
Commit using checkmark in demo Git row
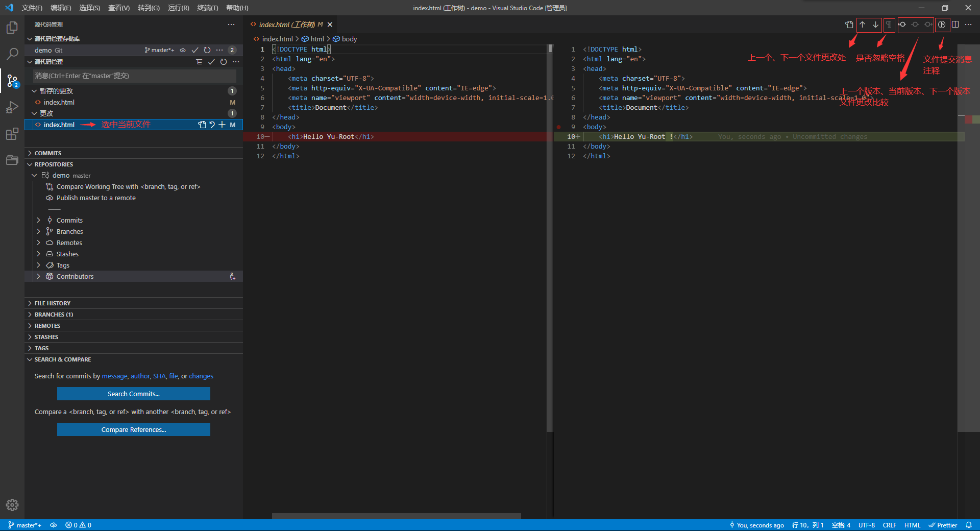pos(195,50)
